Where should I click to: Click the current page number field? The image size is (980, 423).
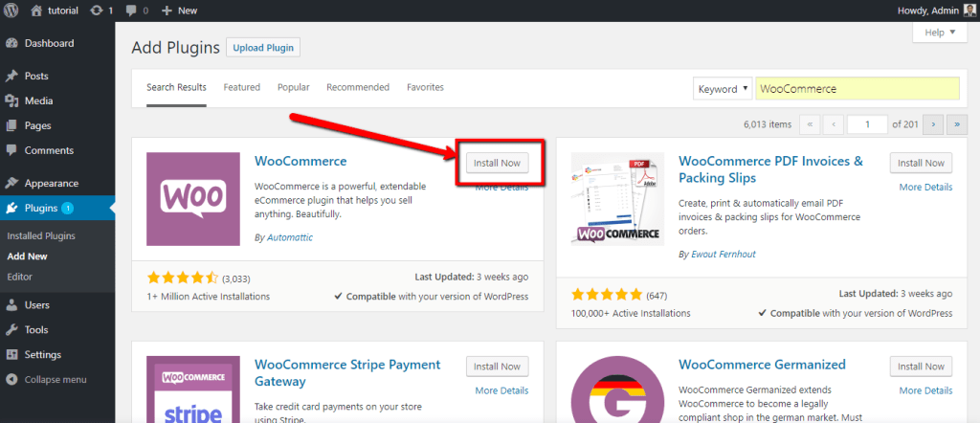click(x=867, y=124)
